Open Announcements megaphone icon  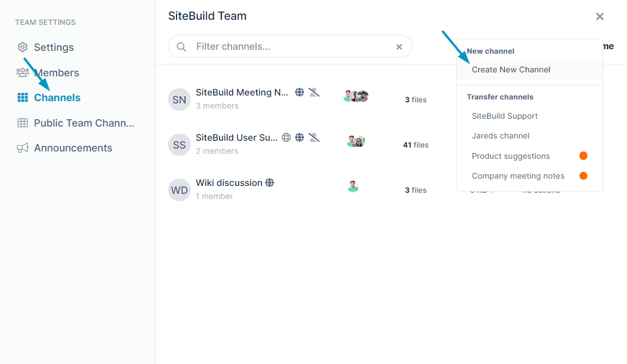point(23,148)
